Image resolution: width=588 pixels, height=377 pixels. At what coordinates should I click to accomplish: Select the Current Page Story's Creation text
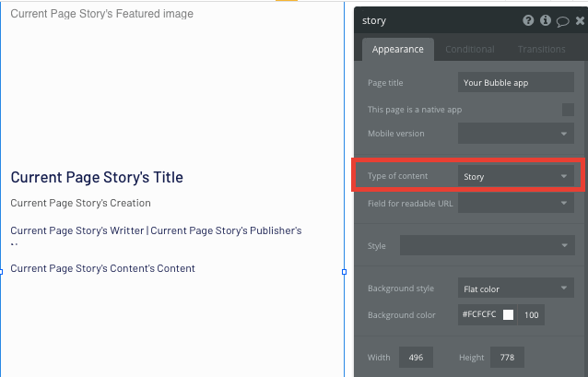coord(80,203)
